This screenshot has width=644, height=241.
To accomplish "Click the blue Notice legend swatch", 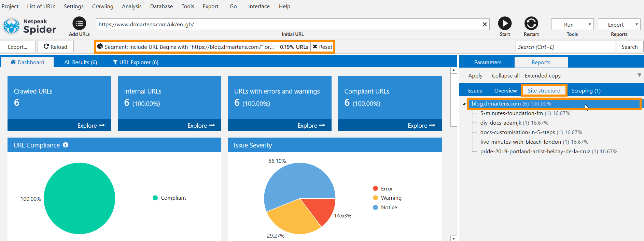I will [375, 207].
